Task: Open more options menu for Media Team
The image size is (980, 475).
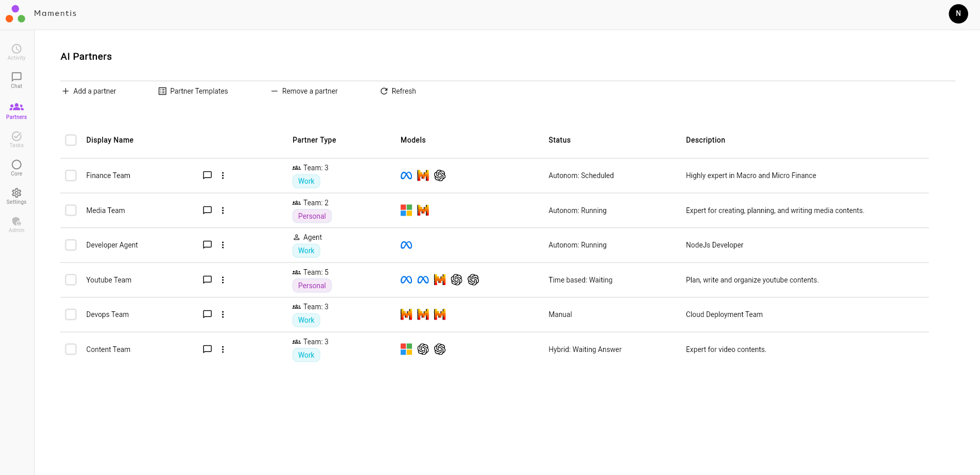Action: (x=223, y=210)
